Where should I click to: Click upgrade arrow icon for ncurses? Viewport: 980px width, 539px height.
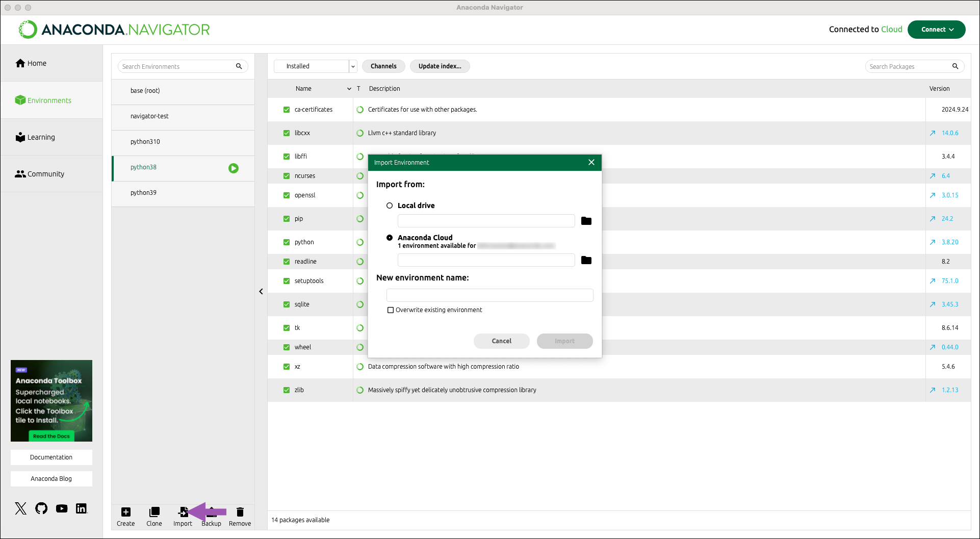coord(932,176)
